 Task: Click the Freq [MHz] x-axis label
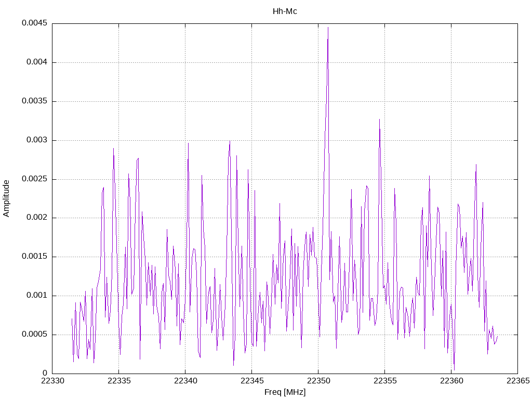point(285,392)
